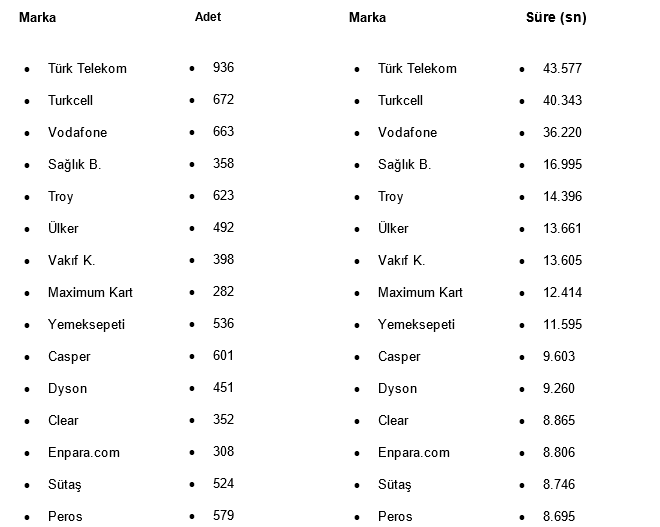Click the Süre (sn) column header
Image resolution: width=660 pixels, height=527 pixels.
(556, 18)
